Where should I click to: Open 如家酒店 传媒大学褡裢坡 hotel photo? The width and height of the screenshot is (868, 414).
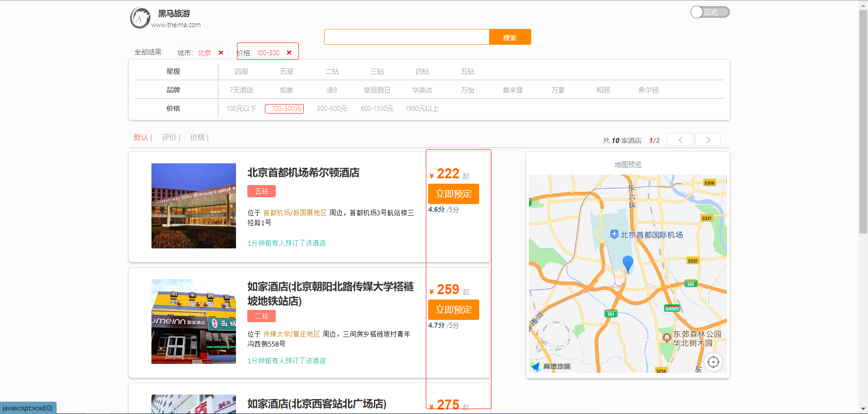pos(193,321)
